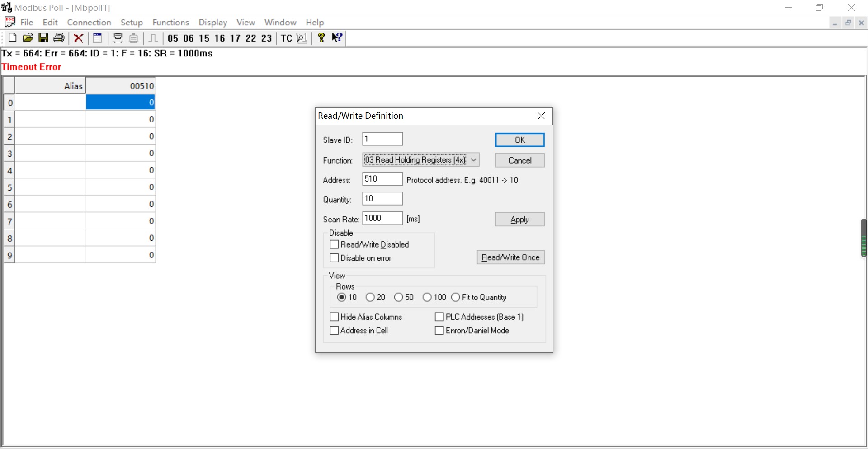Open the Functions menu
The height and width of the screenshot is (449, 868).
click(x=170, y=22)
